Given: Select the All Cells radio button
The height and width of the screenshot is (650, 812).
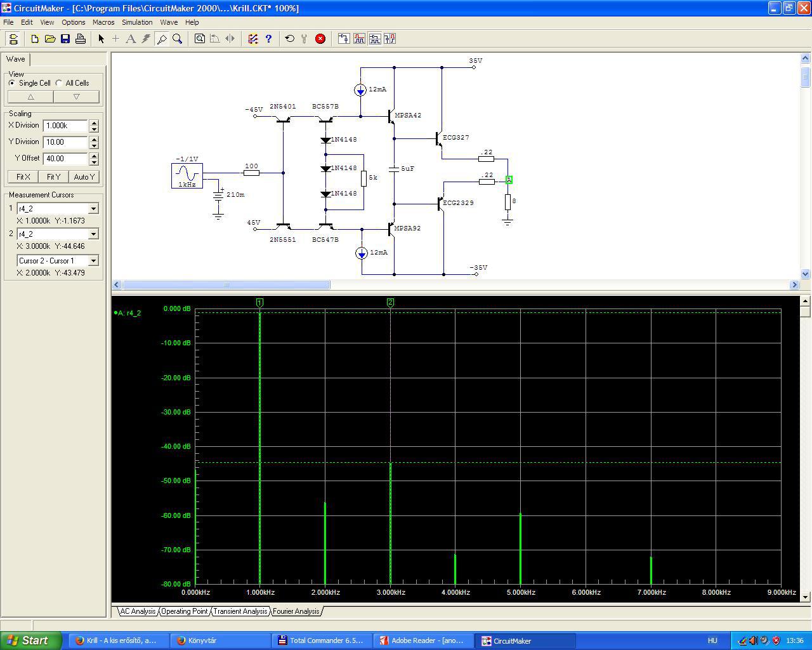Looking at the screenshot, I should coord(59,83).
